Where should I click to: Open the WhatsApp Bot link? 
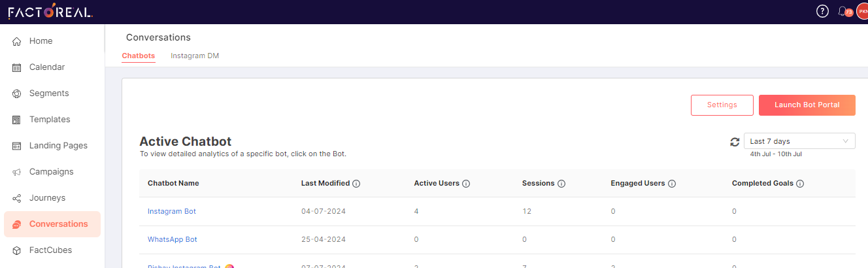coord(173,240)
